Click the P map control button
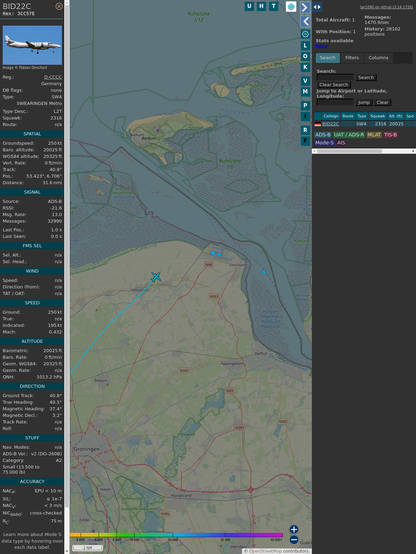This screenshot has width=416, height=554. [305, 105]
